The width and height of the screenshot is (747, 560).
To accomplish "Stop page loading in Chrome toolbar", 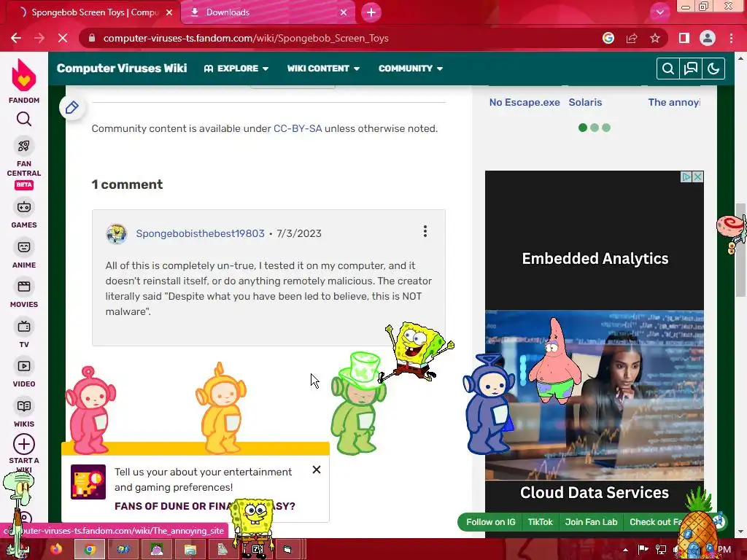I will pyautogui.click(x=63, y=38).
